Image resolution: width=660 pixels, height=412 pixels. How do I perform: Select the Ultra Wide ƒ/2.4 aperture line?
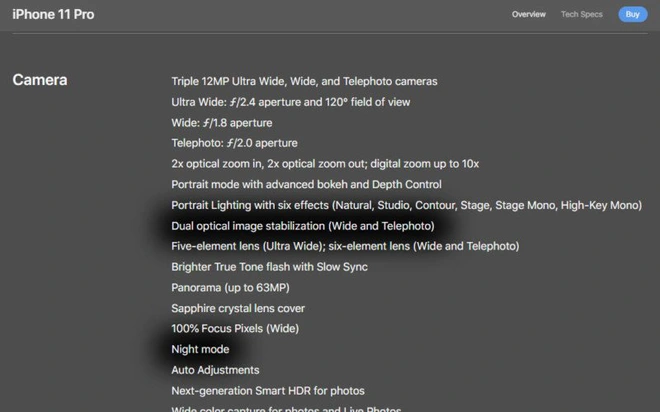click(291, 102)
